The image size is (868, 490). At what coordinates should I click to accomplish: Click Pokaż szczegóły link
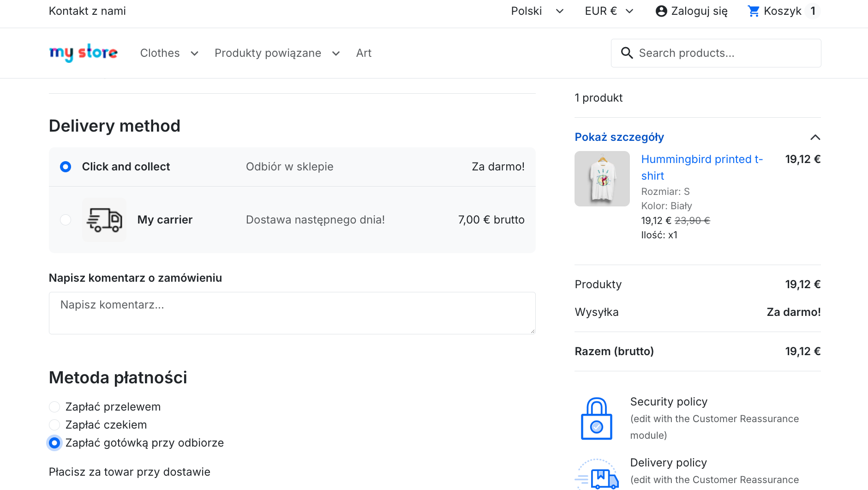pyautogui.click(x=619, y=137)
